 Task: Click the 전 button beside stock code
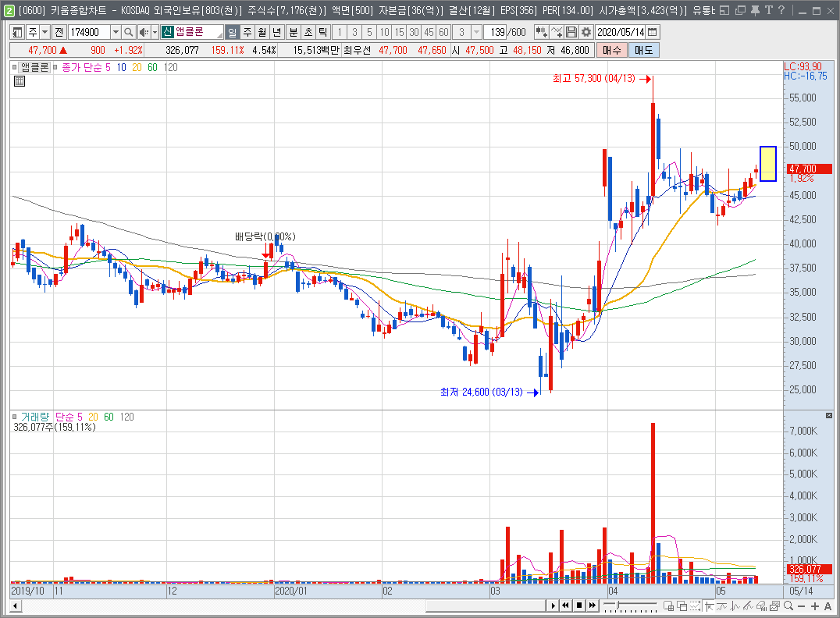click(x=59, y=32)
